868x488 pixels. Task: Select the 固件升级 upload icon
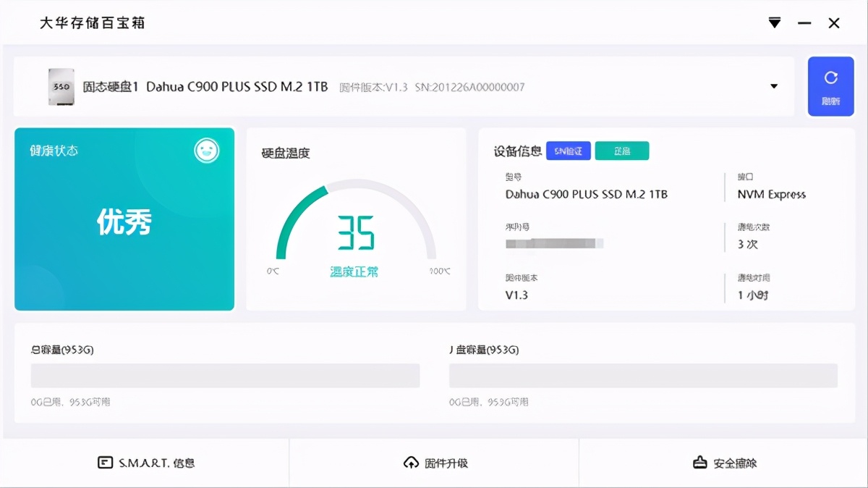click(x=411, y=463)
